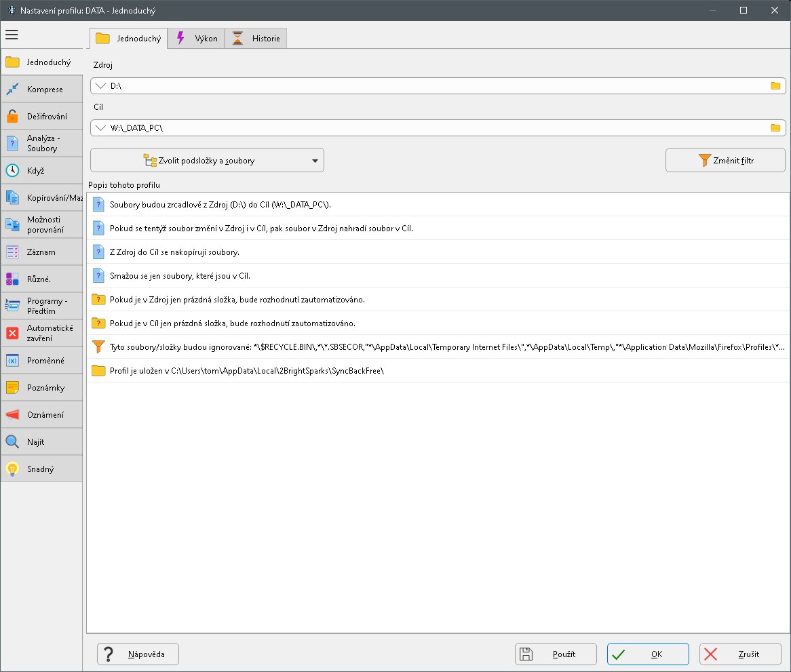
Task: Click the Proměnné icon
Action: tap(13, 361)
